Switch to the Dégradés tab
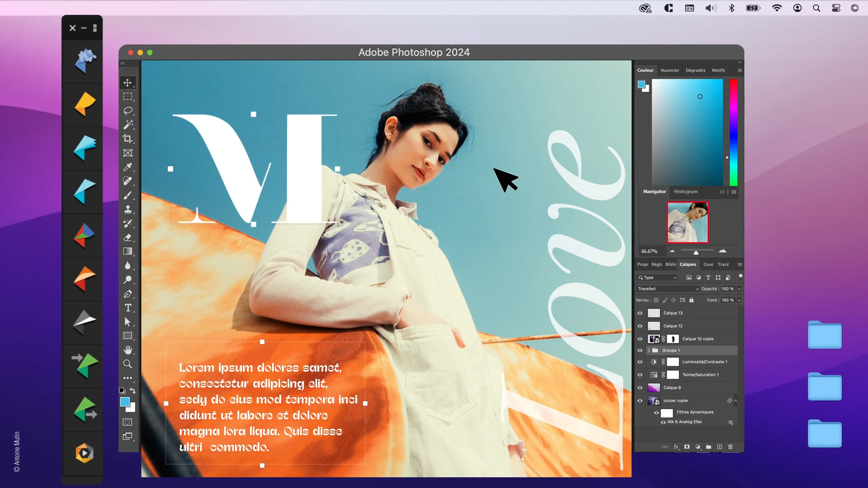868x488 pixels. click(x=695, y=70)
